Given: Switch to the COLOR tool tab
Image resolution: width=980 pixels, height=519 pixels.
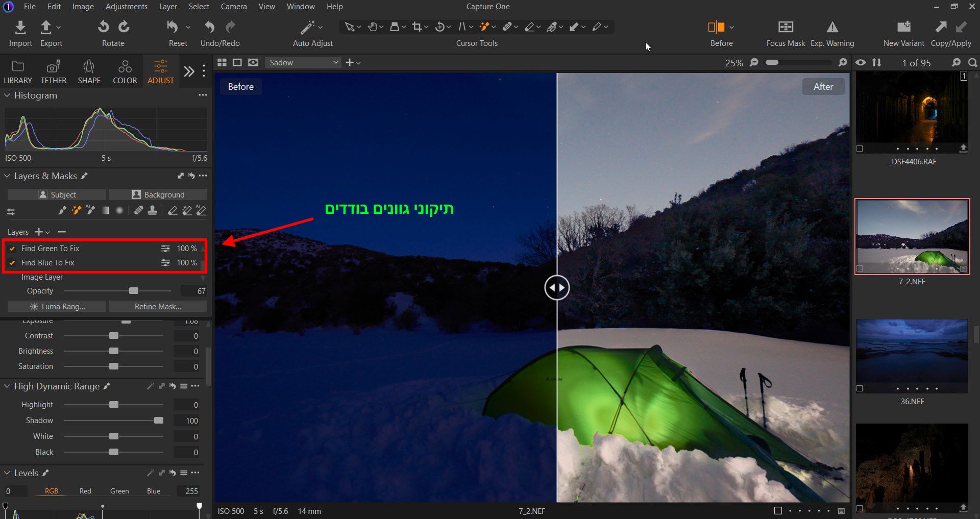Looking at the screenshot, I should pyautogui.click(x=125, y=72).
